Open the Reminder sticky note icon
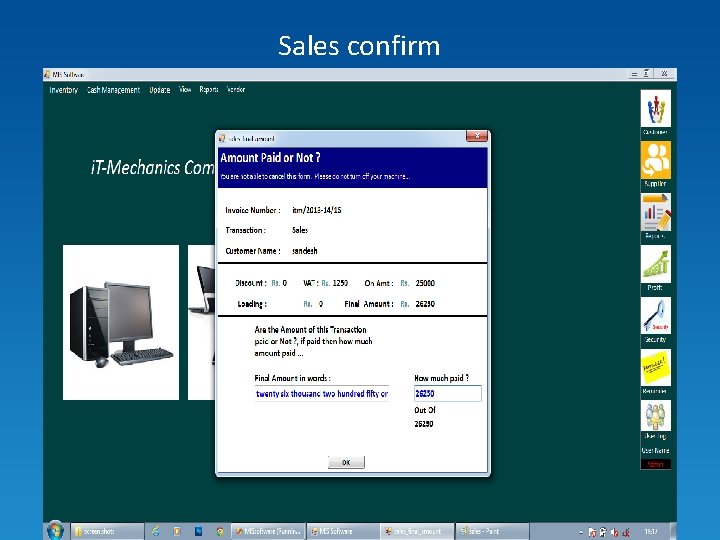The width and height of the screenshot is (720, 540). [656, 367]
